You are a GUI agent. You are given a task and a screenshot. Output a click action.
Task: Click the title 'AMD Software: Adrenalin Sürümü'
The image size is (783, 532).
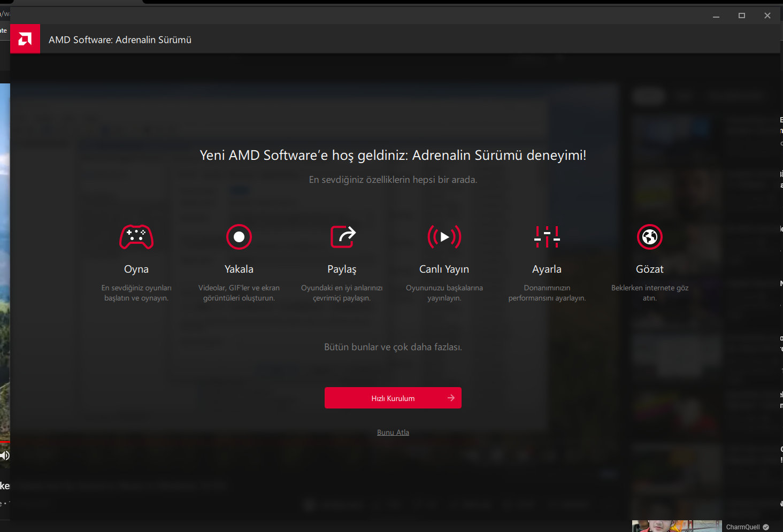(120, 40)
